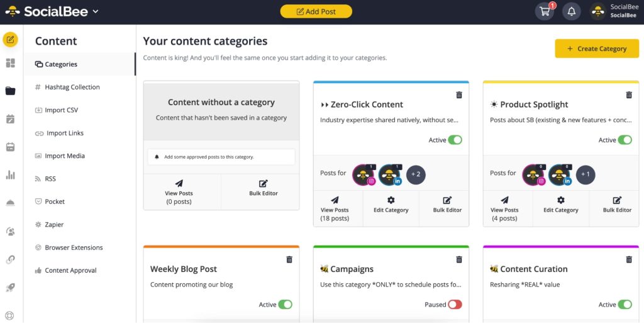The height and width of the screenshot is (323, 644).
Task: Click the notifications bell icon
Action: 571,11
